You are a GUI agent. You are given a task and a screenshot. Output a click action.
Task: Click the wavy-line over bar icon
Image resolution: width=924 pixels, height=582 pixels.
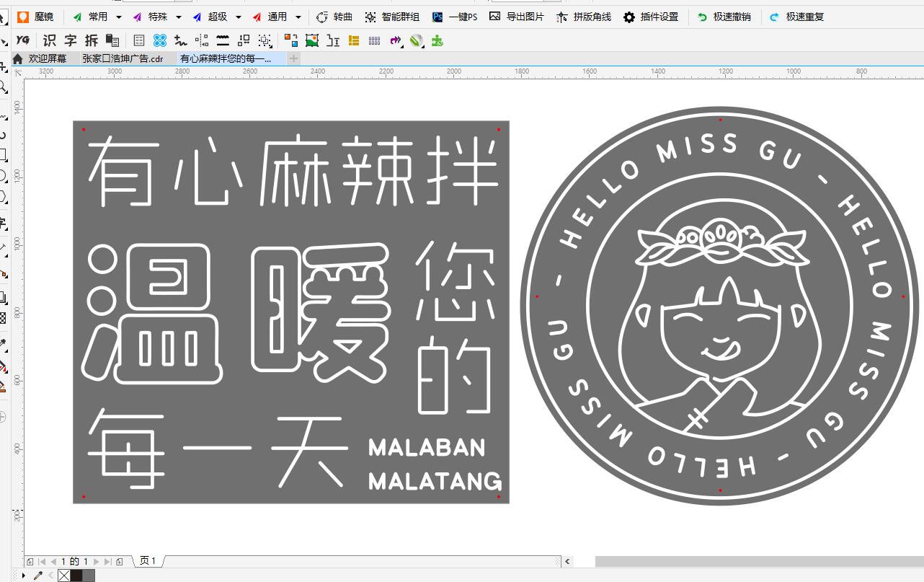[x=223, y=40]
